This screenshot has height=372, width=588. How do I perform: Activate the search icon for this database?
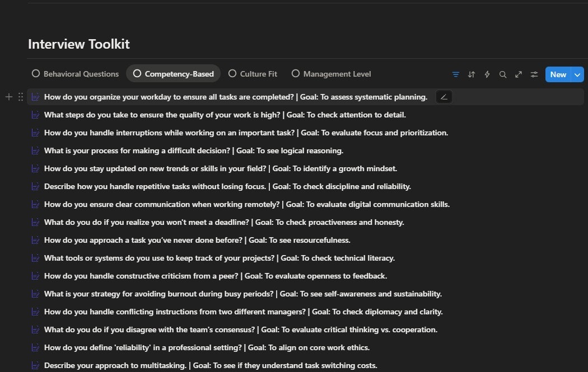click(x=502, y=74)
